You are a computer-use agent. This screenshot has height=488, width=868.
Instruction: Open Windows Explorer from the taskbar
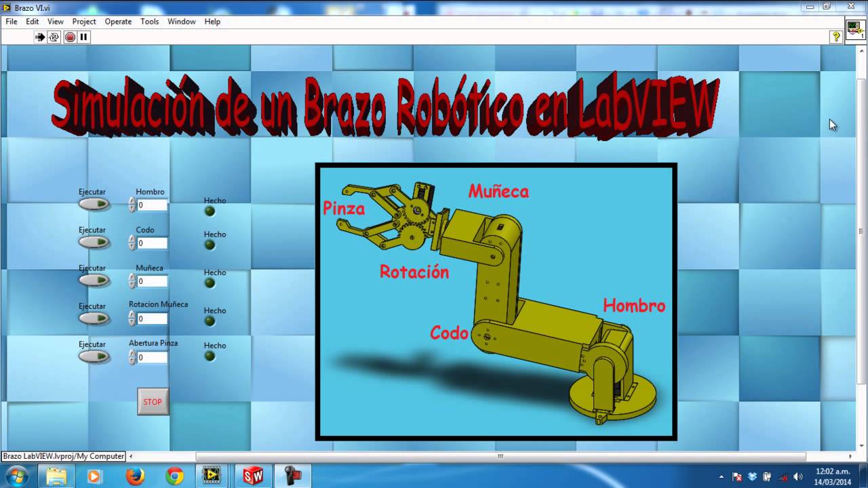coord(56,476)
